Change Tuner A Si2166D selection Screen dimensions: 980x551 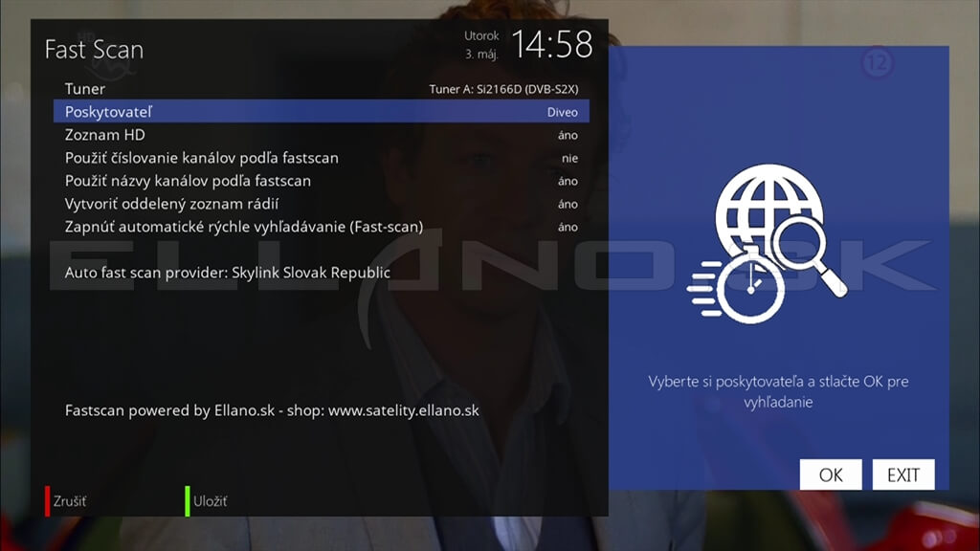coord(503,89)
